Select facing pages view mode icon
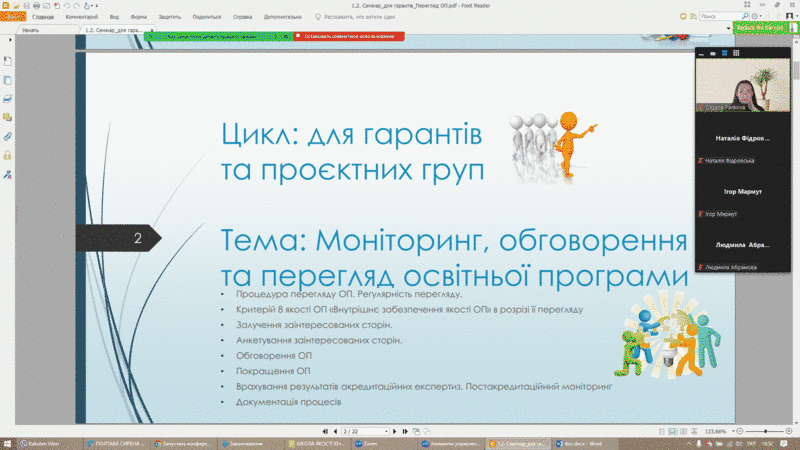800x450 pixels. click(x=684, y=432)
